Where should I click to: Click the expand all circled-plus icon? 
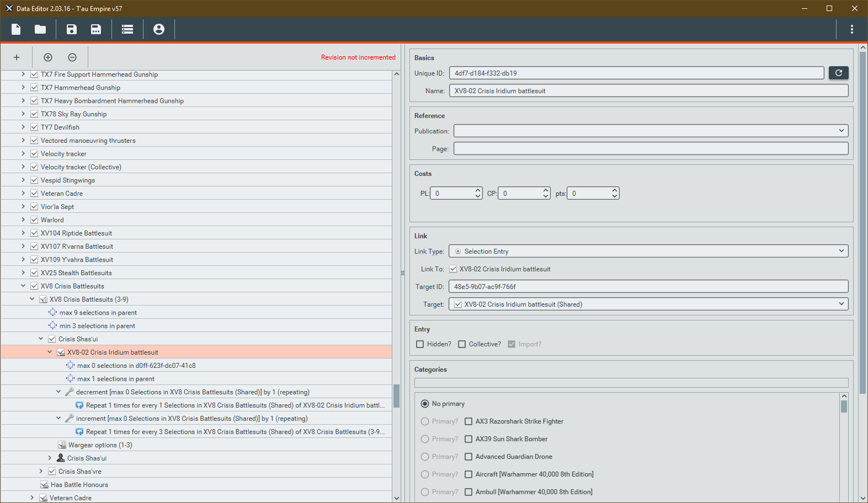click(x=48, y=57)
